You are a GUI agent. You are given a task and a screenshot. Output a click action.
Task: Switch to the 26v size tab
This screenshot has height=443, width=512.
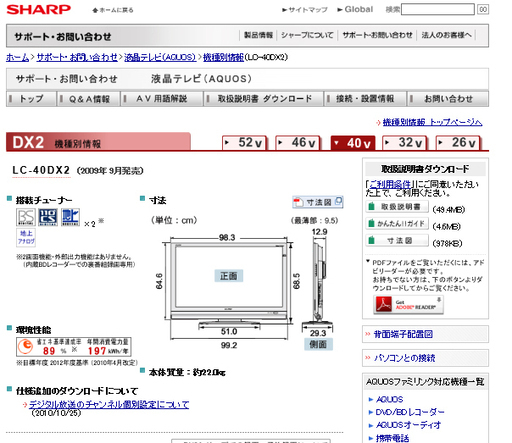(x=458, y=143)
